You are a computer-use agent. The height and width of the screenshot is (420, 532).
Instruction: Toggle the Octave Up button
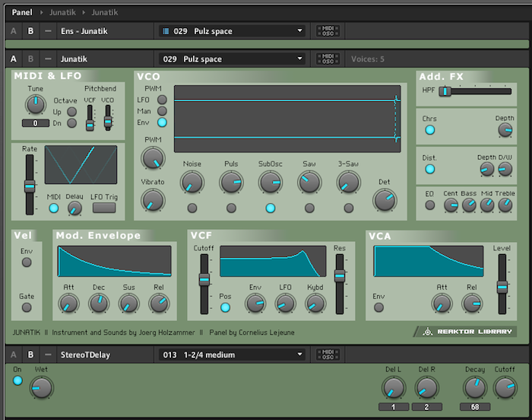(71, 111)
